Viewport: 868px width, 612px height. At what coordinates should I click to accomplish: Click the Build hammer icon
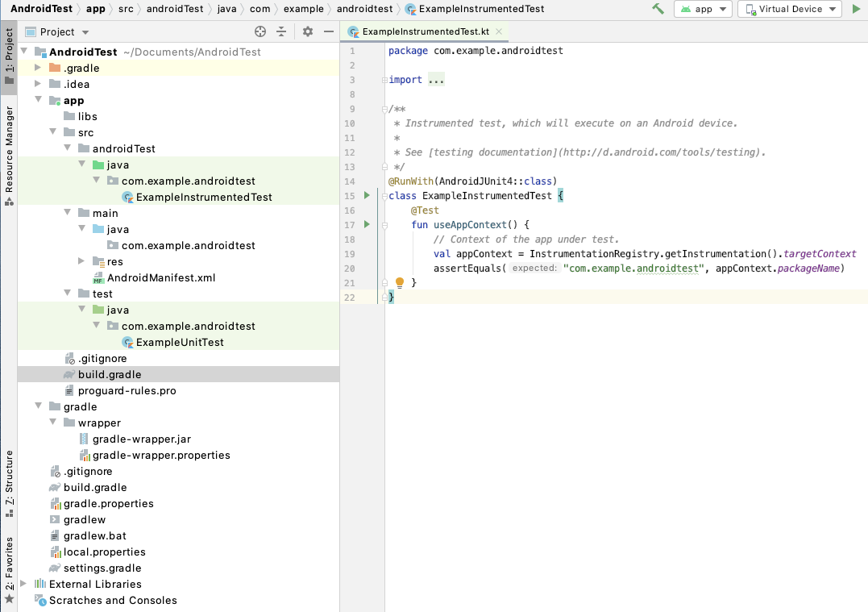coord(658,9)
